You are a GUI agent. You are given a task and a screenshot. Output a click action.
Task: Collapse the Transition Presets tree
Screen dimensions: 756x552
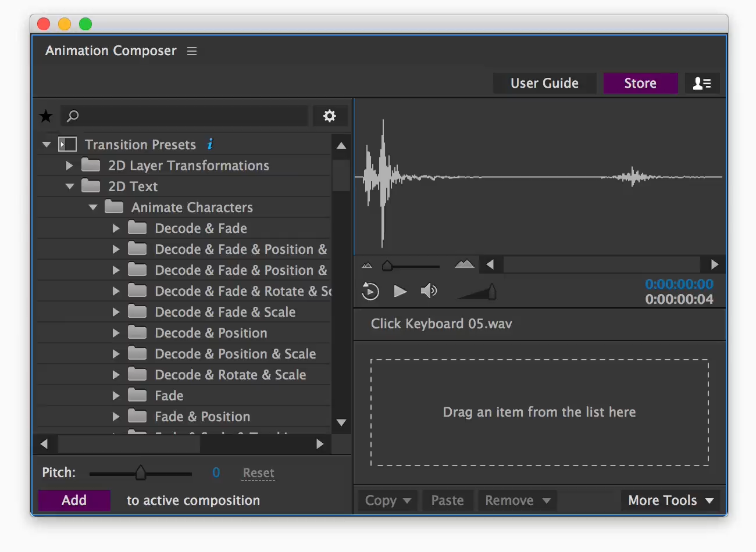coord(47,144)
